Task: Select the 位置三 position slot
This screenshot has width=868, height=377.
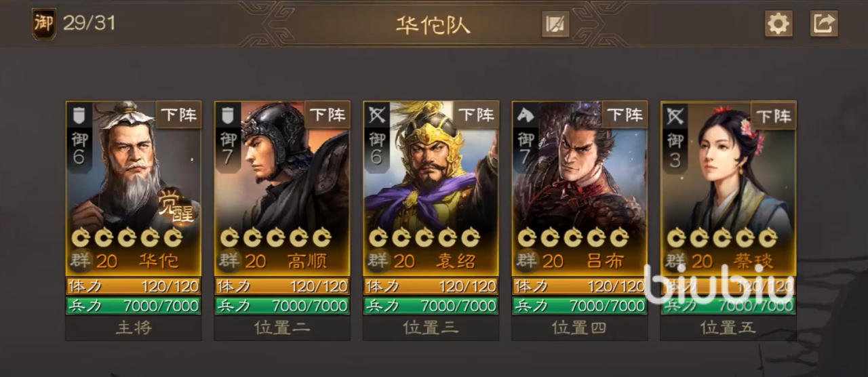Action: [431, 328]
